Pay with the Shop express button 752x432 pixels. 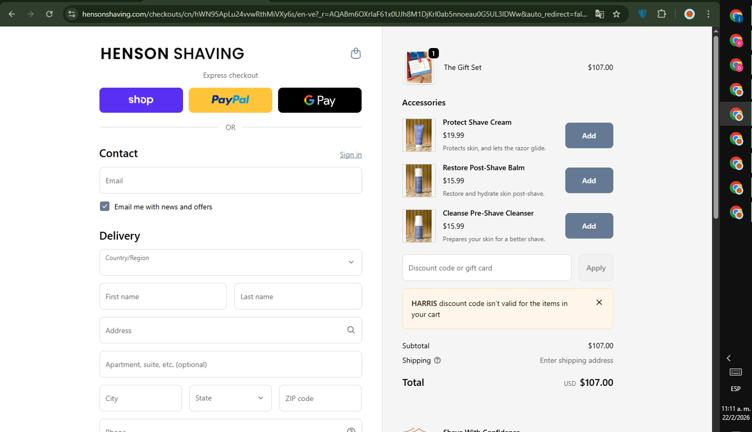tap(141, 100)
